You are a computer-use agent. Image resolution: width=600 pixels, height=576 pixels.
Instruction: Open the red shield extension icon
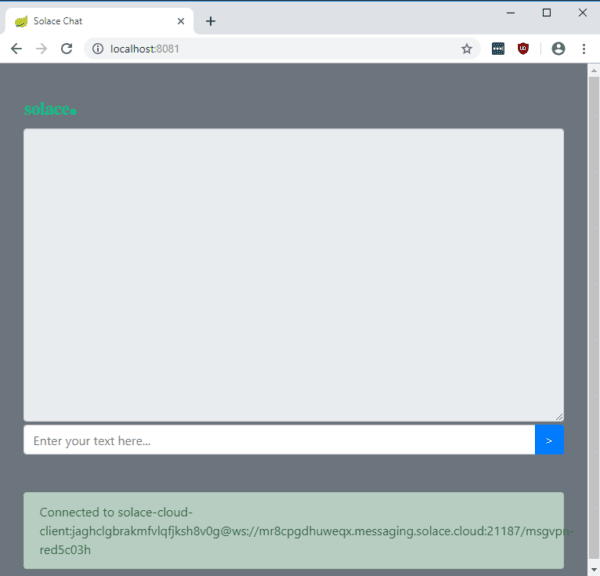coord(523,48)
